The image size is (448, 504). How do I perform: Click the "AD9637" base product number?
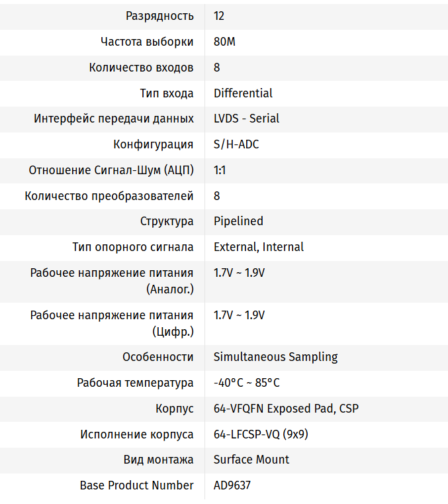[x=232, y=485]
